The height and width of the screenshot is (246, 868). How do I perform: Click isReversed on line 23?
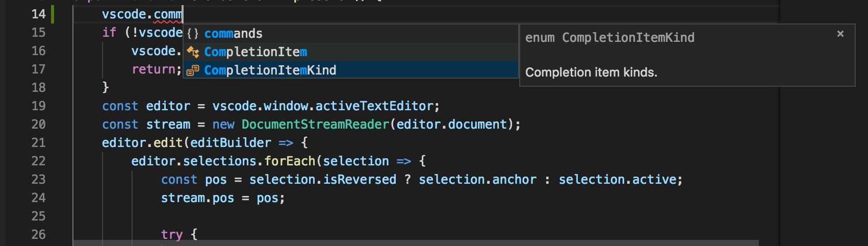(360, 180)
